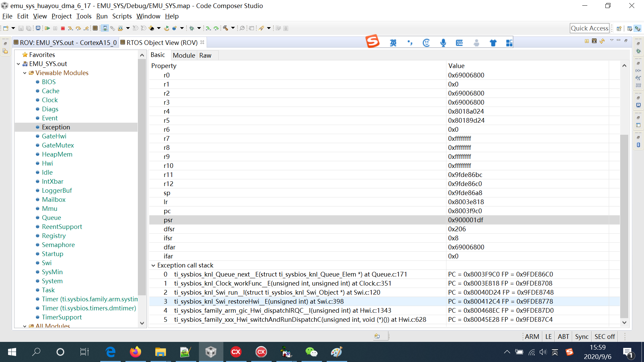
Task: Select the Semaphore module in tree
Action: click(x=58, y=245)
